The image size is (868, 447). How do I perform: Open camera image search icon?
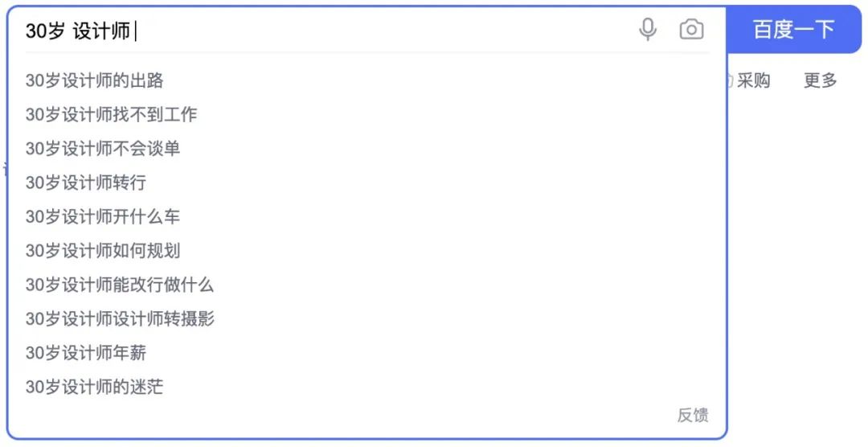click(691, 30)
